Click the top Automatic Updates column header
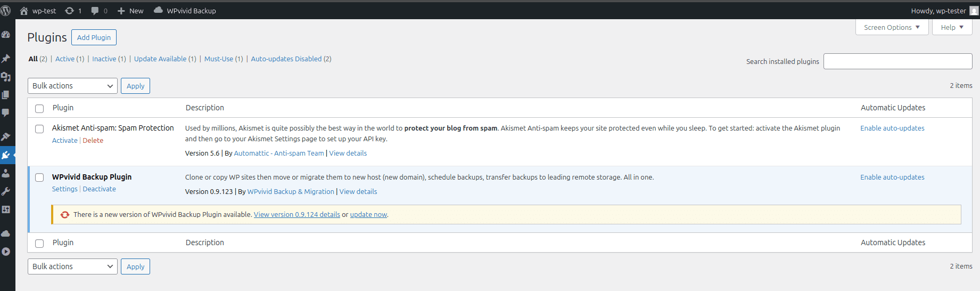 tap(893, 108)
